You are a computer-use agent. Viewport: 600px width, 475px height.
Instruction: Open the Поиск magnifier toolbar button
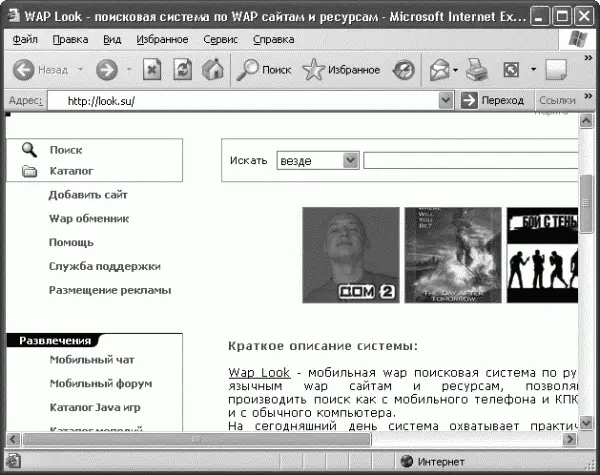[x=263, y=70]
